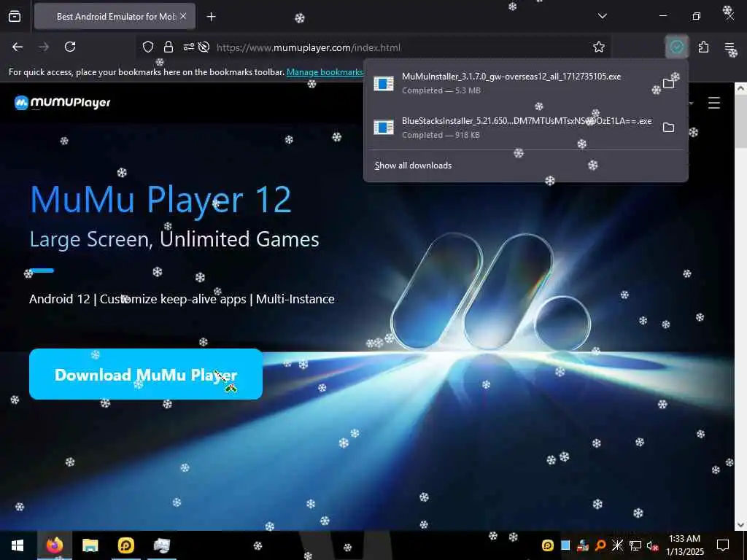The width and height of the screenshot is (747, 560).
Task: Click the orange magnifier tray icon
Action: 600,545
